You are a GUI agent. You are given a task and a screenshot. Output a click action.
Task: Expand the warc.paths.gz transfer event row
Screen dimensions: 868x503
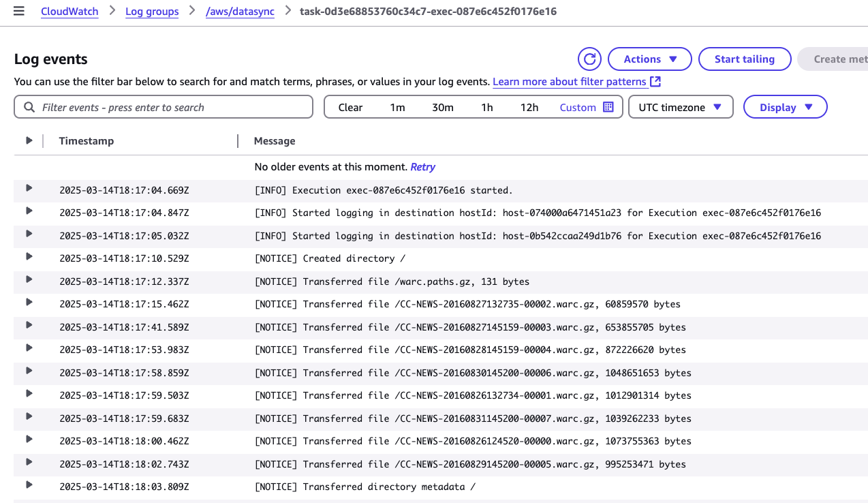pyautogui.click(x=29, y=281)
